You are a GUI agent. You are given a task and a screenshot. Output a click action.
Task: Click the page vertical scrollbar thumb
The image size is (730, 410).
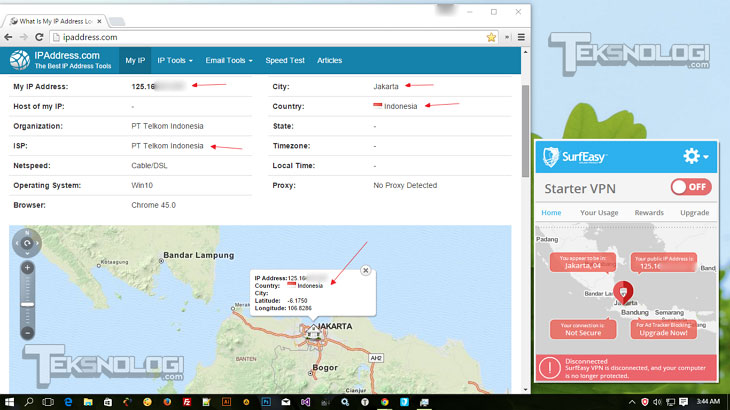(x=525, y=131)
